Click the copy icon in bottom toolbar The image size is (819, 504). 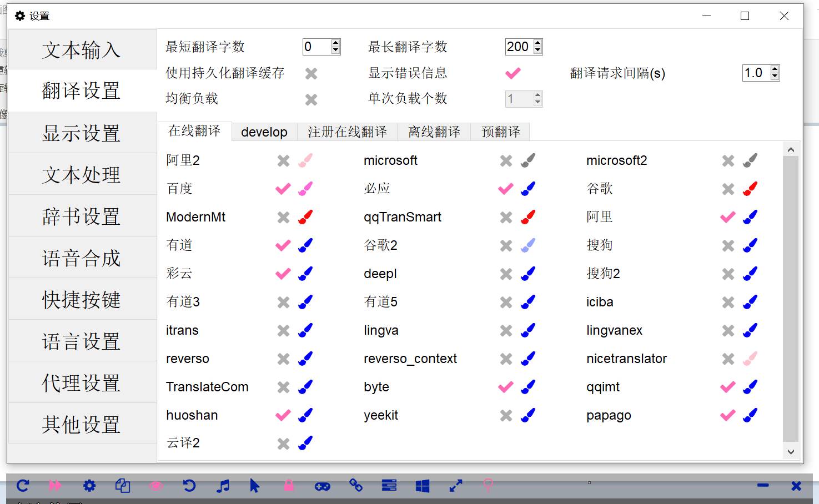[123, 486]
